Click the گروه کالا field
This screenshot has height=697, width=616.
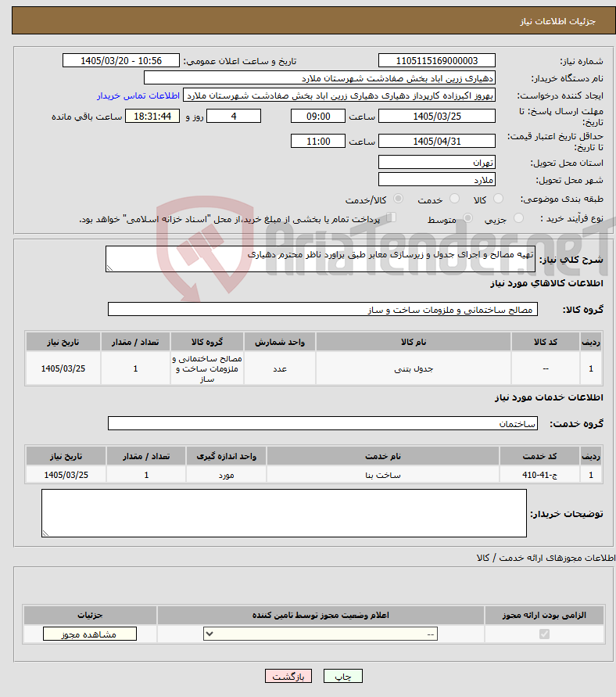click(322, 309)
